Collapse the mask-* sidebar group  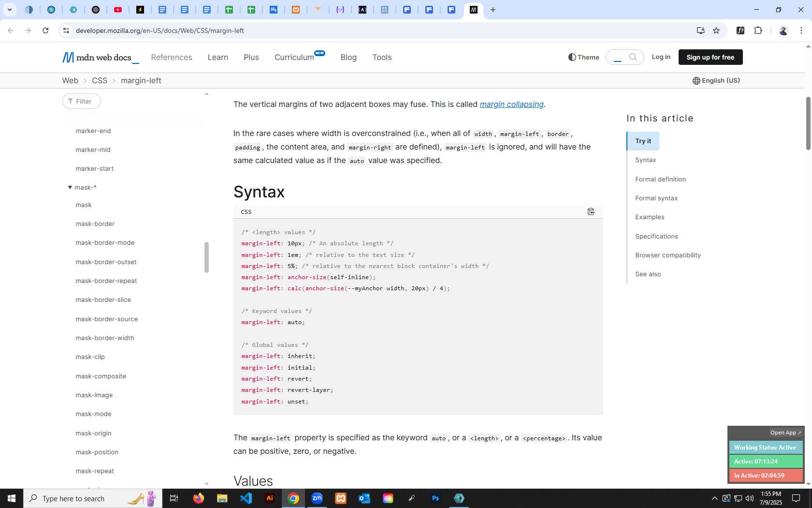70,187
